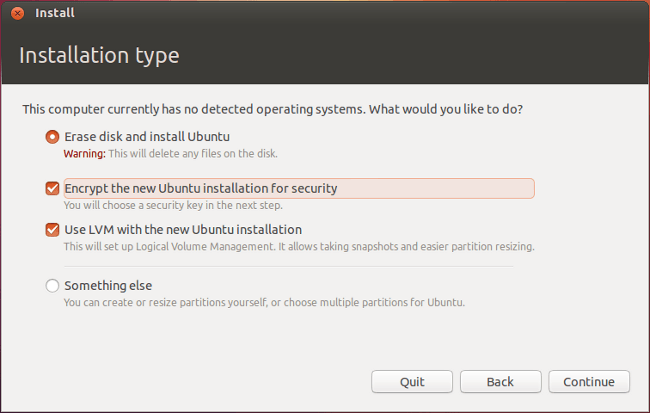650x413 pixels.
Task: Click the 'Encrypt the new Ubuntu installation' label
Action: point(200,188)
